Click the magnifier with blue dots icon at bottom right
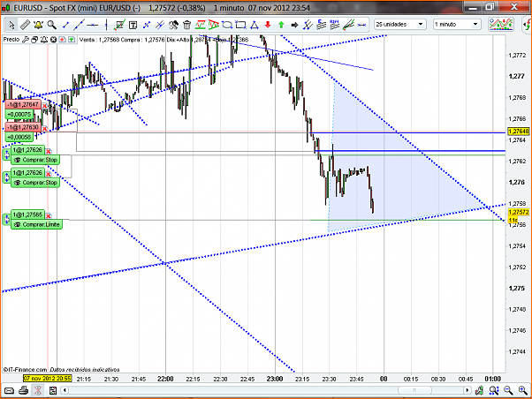Screen dimensions: 532x399 pyautogui.click(x=494, y=391)
